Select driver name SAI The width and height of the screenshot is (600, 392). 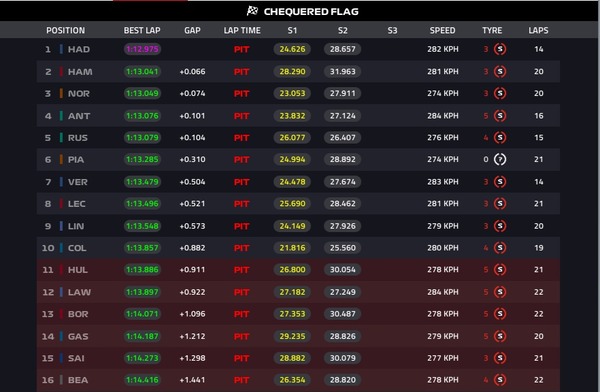tap(76, 358)
